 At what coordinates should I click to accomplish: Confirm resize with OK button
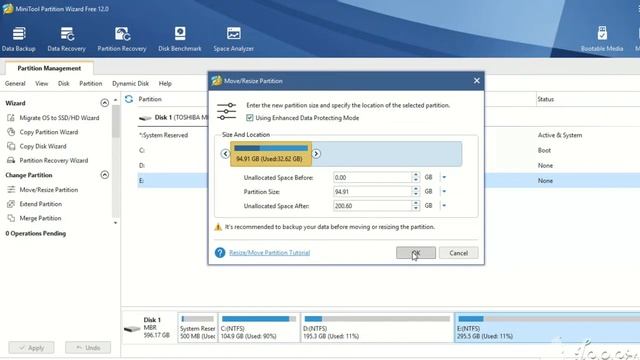click(x=416, y=253)
